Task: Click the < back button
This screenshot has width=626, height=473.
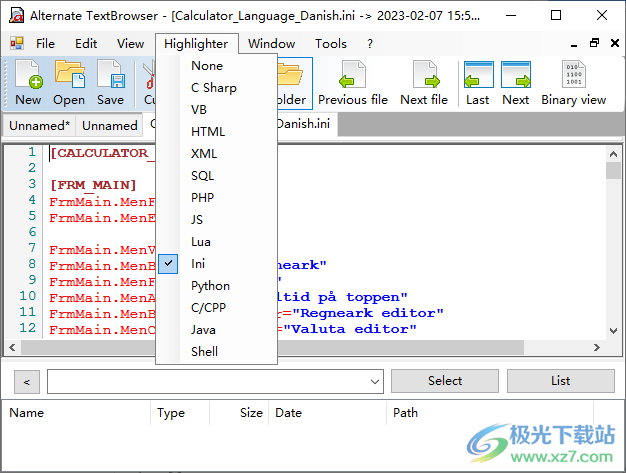Action: click(27, 382)
